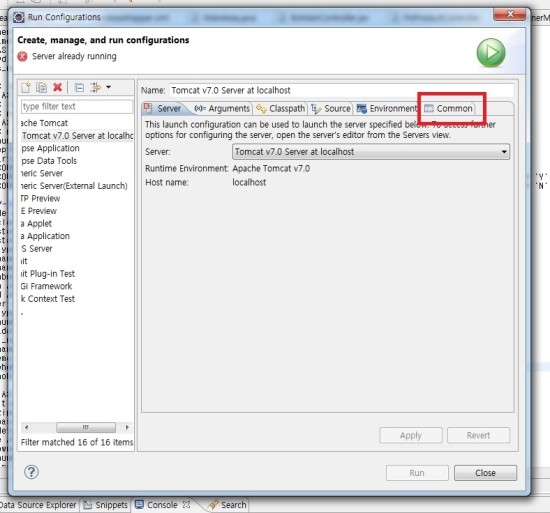
Task: Select Apache Tomcat in the configuration tree
Action: click(44, 123)
